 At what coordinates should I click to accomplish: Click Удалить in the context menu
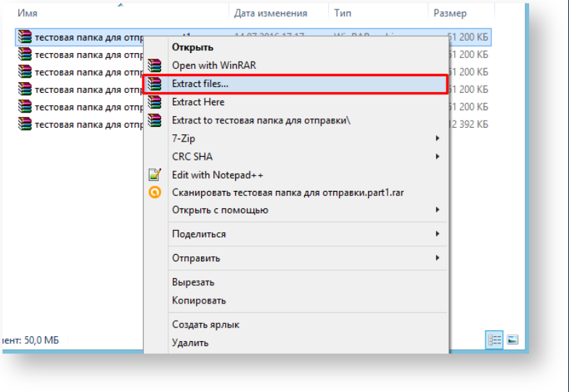(x=190, y=343)
